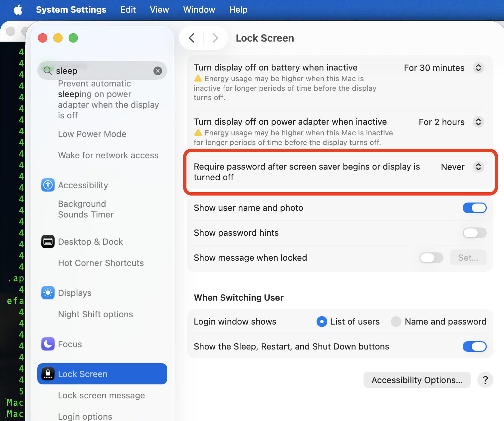The image size is (504, 421).
Task: Click the Displays sun icon
Action: click(48, 293)
